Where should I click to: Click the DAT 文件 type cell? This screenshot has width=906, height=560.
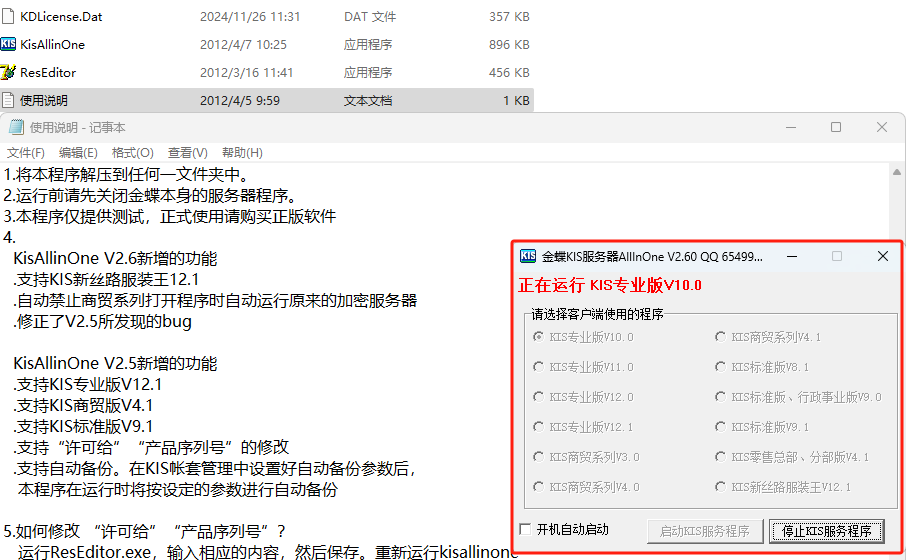pyautogui.click(x=370, y=17)
